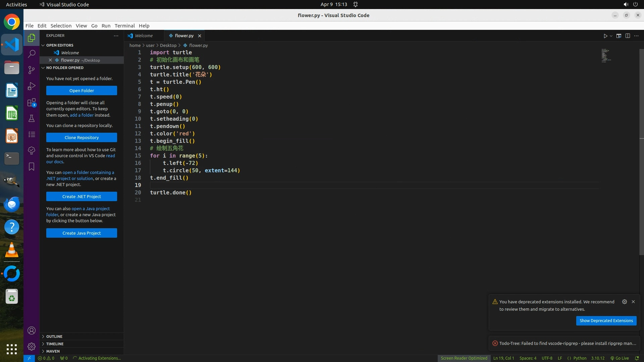This screenshot has width=644, height=362.
Task: Run Python file with play icon
Action: tap(605, 36)
